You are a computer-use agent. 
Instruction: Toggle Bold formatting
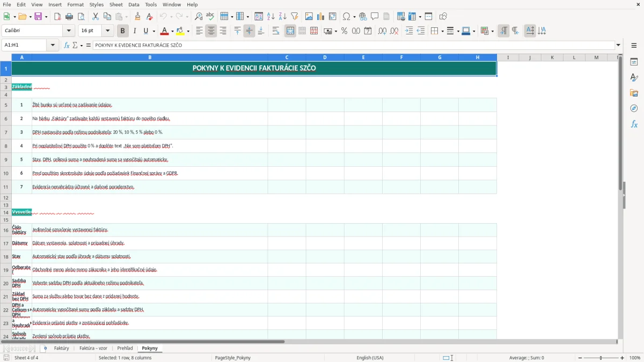(x=123, y=31)
